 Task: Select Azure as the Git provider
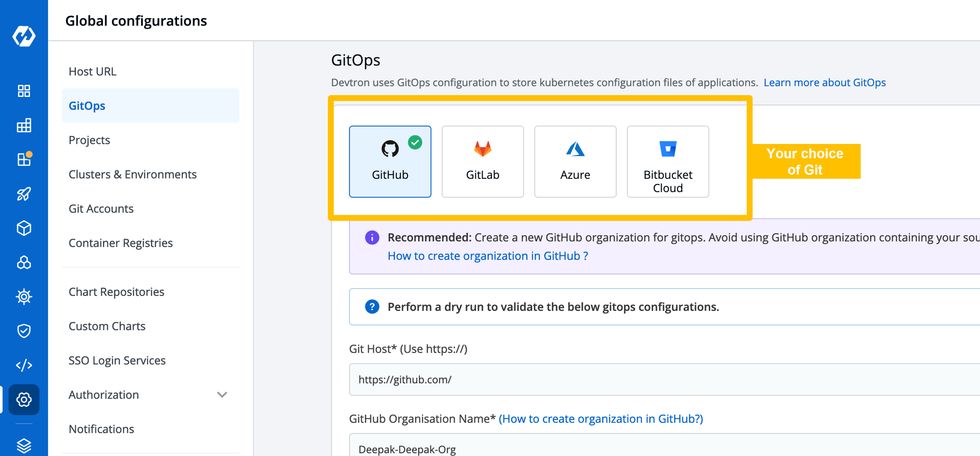(575, 162)
